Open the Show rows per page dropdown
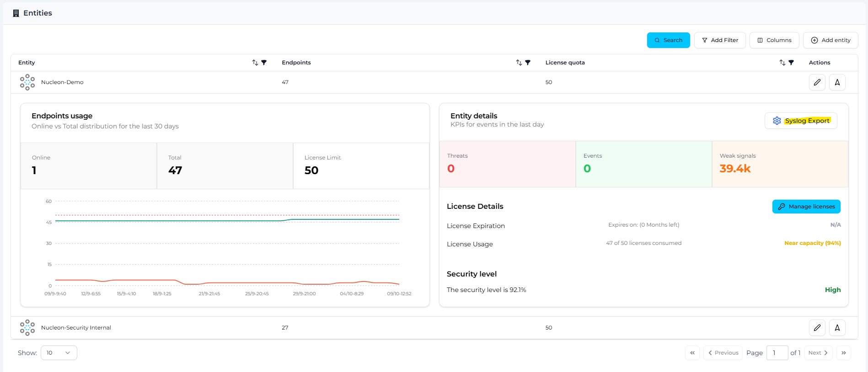The image size is (868, 372). click(59, 353)
